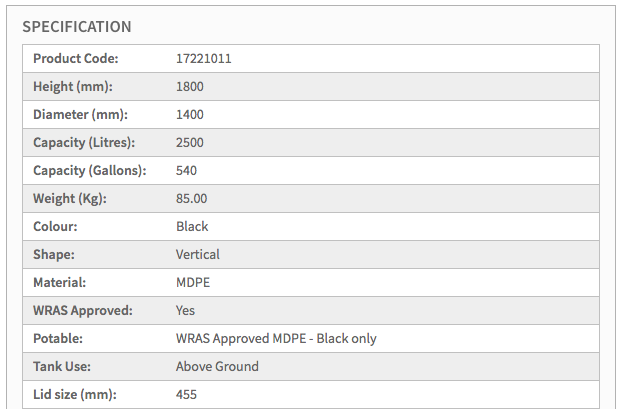
Task: Click the Lid size value 455
Action: (187, 395)
